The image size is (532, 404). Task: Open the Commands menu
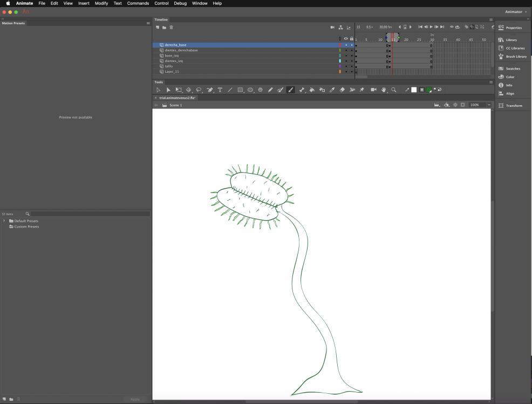(x=138, y=3)
